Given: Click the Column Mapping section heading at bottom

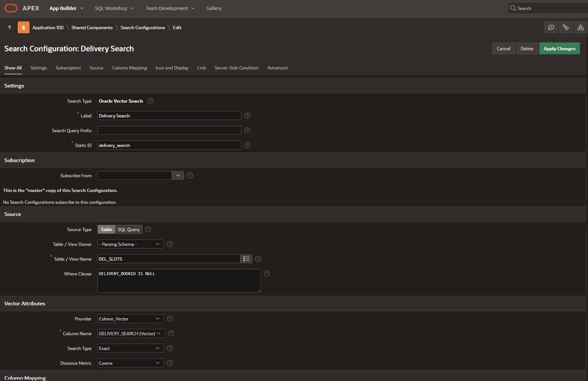Looking at the screenshot, I should [x=25, y=378].
